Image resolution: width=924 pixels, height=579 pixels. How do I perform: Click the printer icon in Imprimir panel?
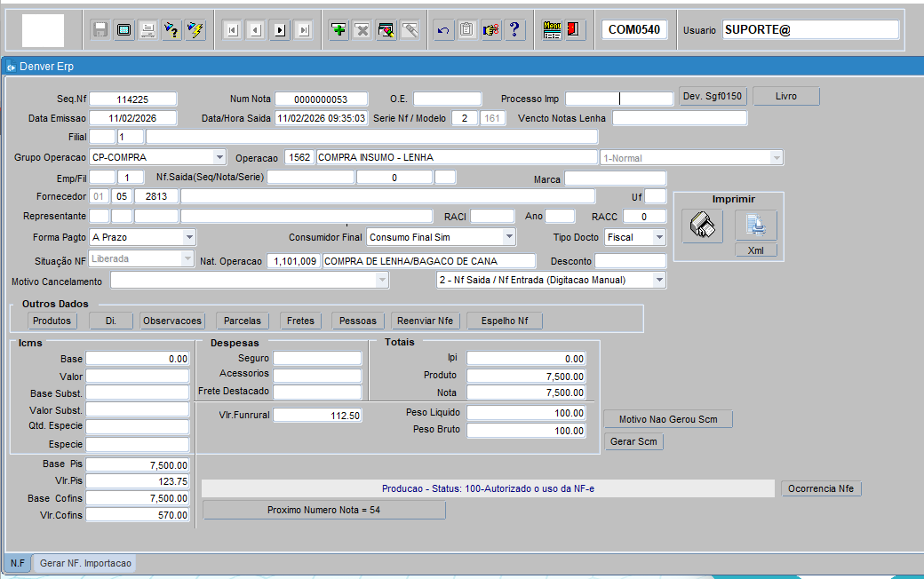tap(702, 226)
